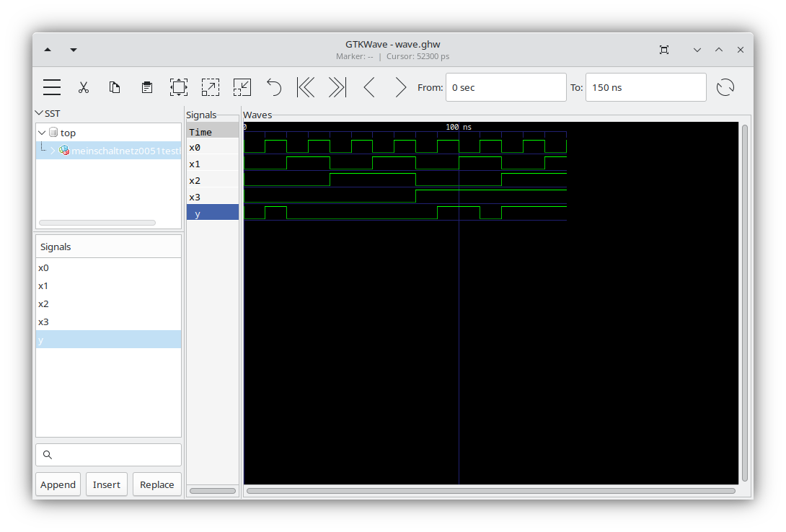The image size is (786, 532).
Task: Collapse the SST tree
Action: 40,113
